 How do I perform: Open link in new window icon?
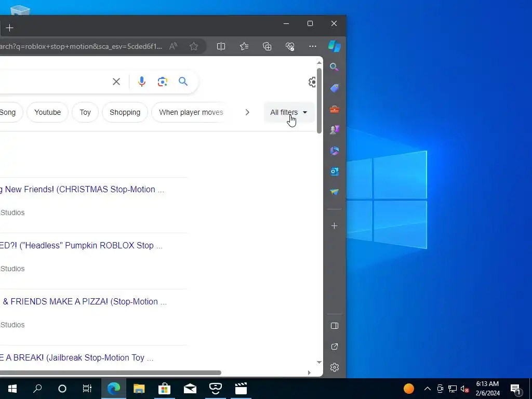[334, 347]
